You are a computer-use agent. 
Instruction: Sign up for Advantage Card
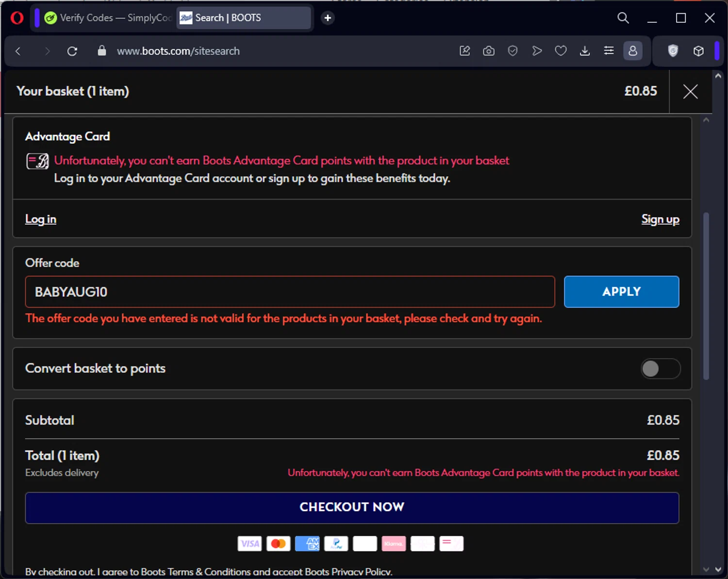[x=660, y=219]
